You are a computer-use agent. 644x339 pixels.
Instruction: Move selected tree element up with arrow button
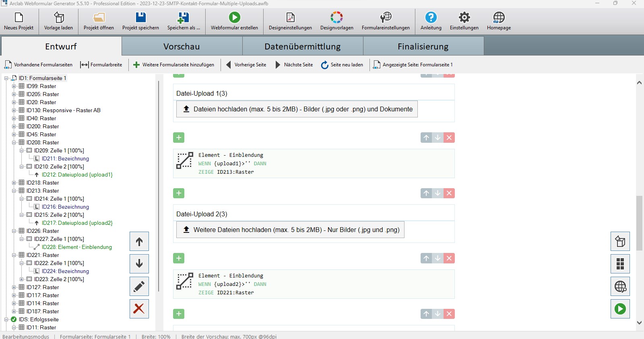tap(139, 241)
